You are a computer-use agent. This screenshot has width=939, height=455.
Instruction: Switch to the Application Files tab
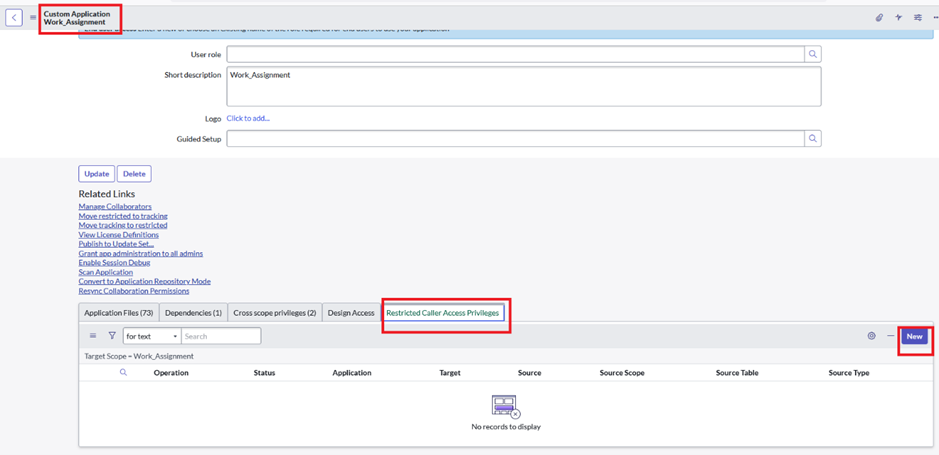(x=118, y=313)
